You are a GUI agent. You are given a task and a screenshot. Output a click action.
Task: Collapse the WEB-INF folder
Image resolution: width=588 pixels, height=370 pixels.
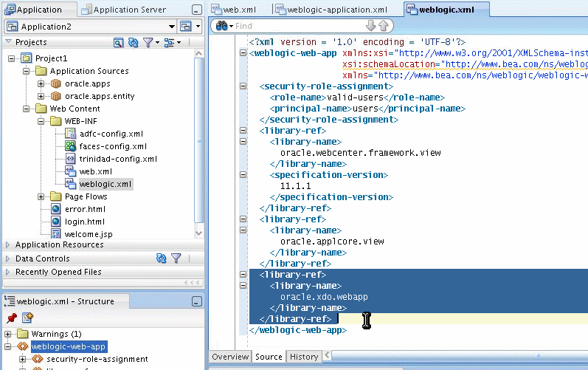point(41,121)
